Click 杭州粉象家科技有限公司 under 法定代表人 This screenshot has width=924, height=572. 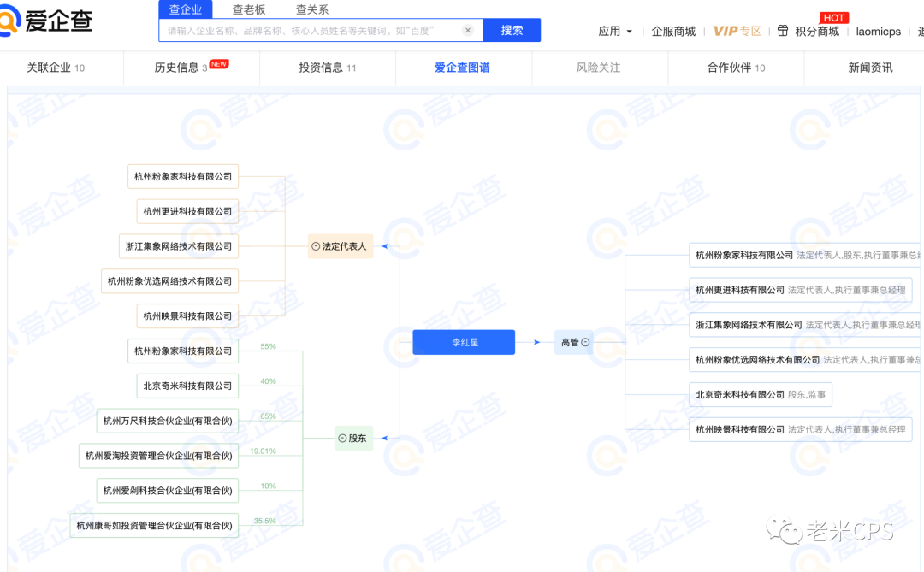(x=183, y=176)
